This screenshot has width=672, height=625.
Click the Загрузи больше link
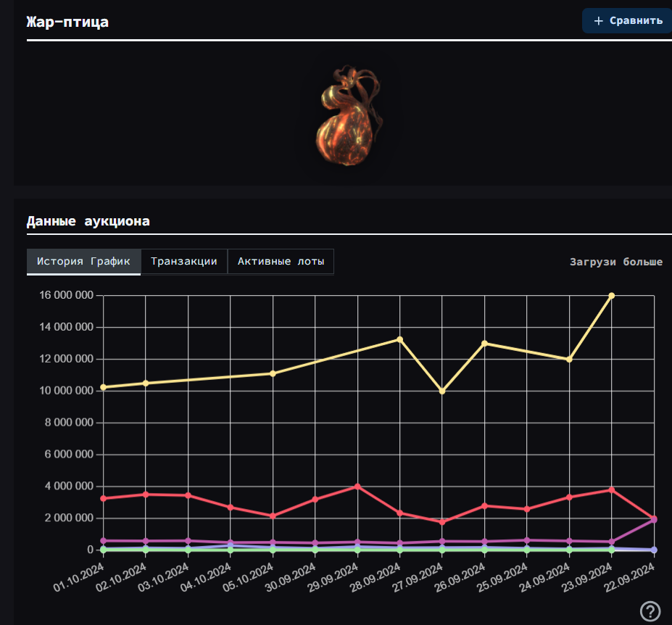(x=616, y=262)
